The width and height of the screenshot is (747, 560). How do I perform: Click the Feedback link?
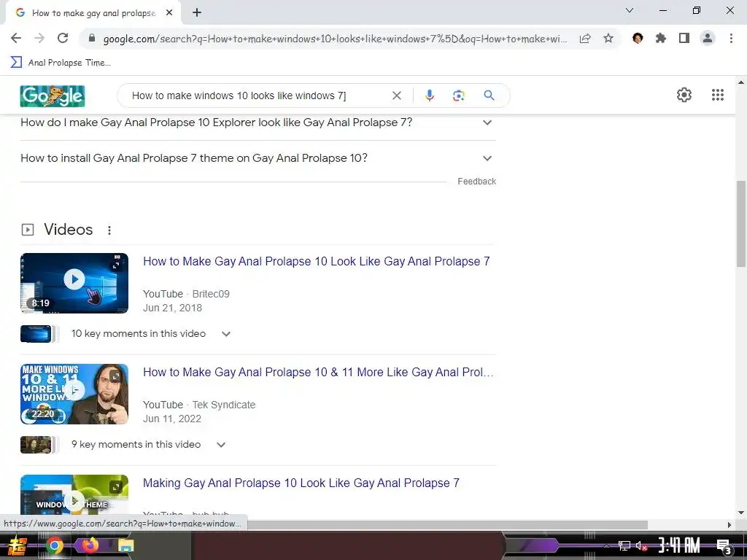(x=476, y=182)
